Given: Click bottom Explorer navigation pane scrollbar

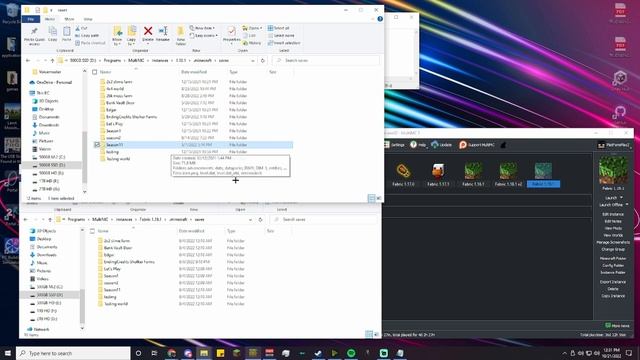Looking at the screenshot, I should [82, 306].
